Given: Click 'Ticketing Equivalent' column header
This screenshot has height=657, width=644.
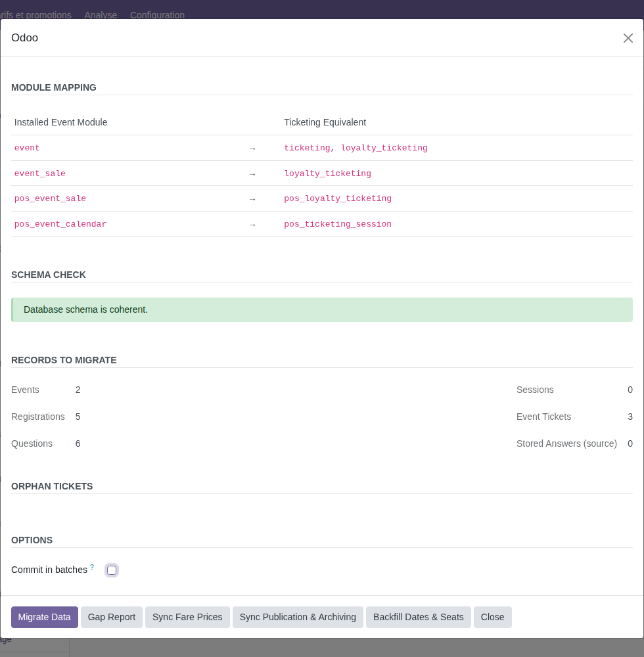Looking at the screenshot, I should 325,122.
